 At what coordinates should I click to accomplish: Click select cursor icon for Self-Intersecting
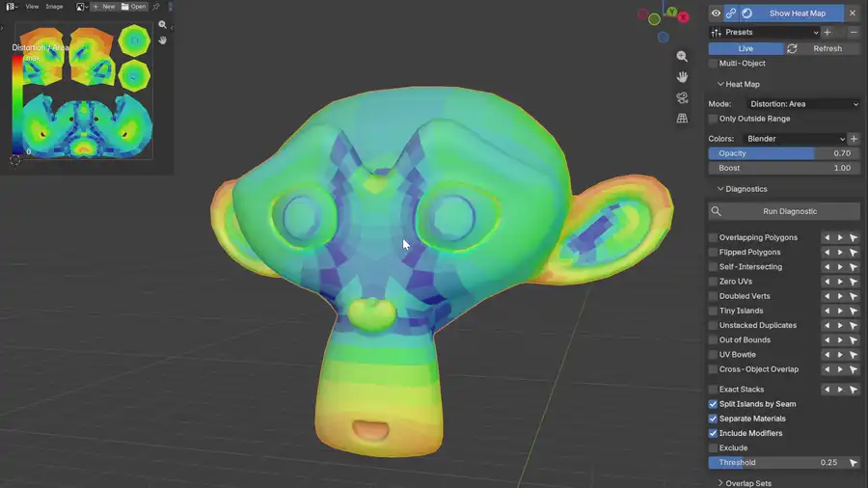pos(854,267)
